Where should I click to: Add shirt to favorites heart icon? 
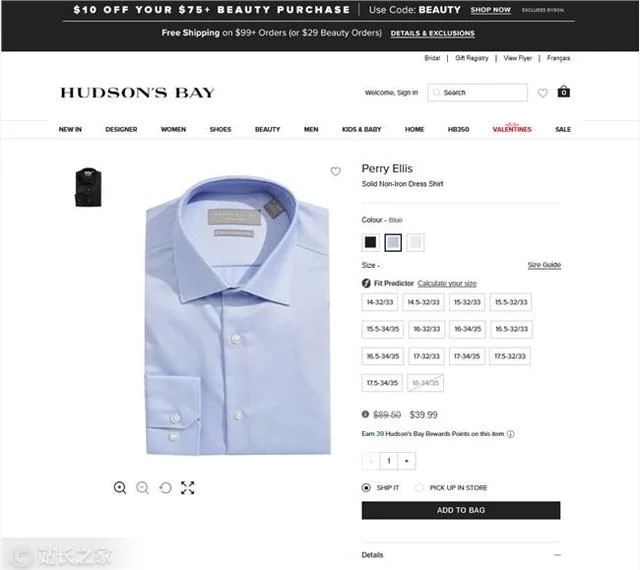pos(336,171)
